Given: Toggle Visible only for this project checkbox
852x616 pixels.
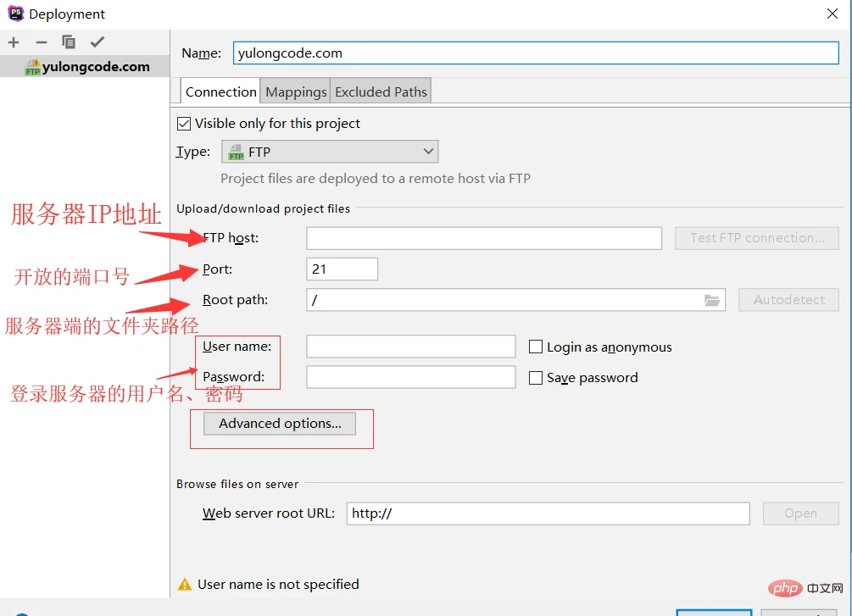Looking at the screenshot, I should (184, 124).
